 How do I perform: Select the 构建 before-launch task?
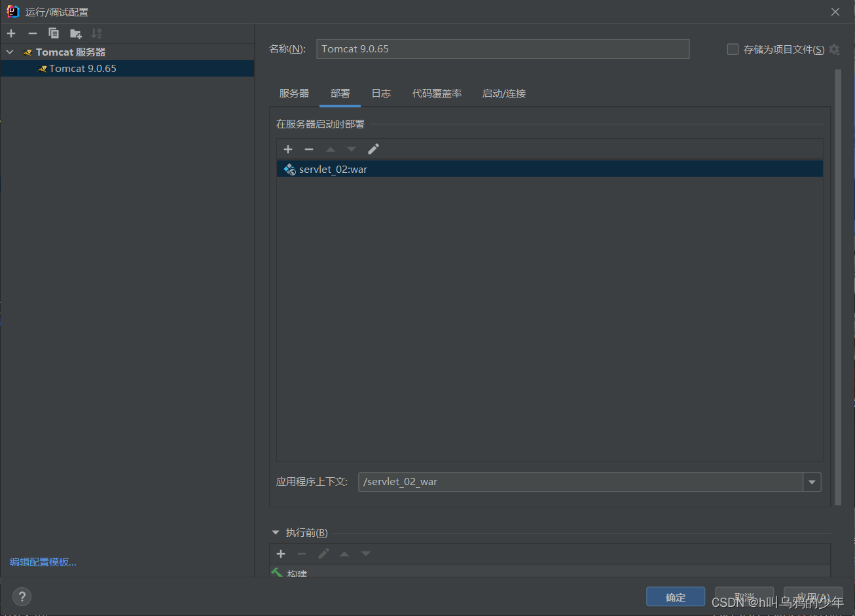coord(550,572)
